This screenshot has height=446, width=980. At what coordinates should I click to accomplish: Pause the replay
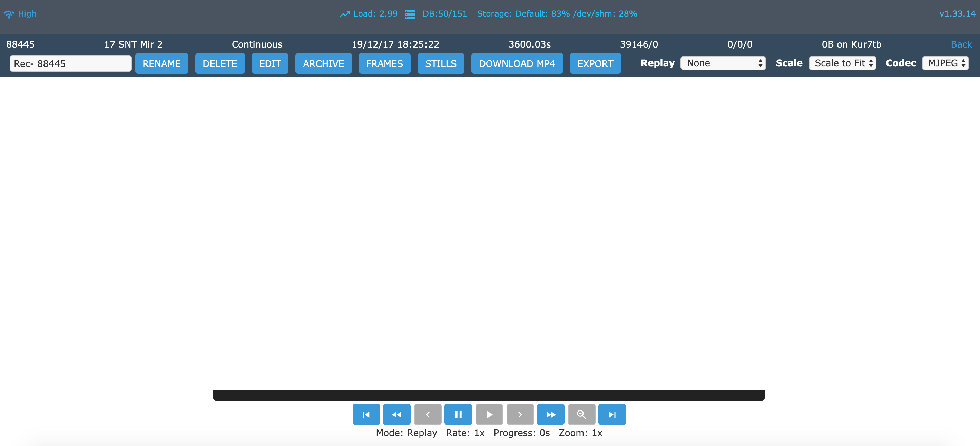coord(458,414)
